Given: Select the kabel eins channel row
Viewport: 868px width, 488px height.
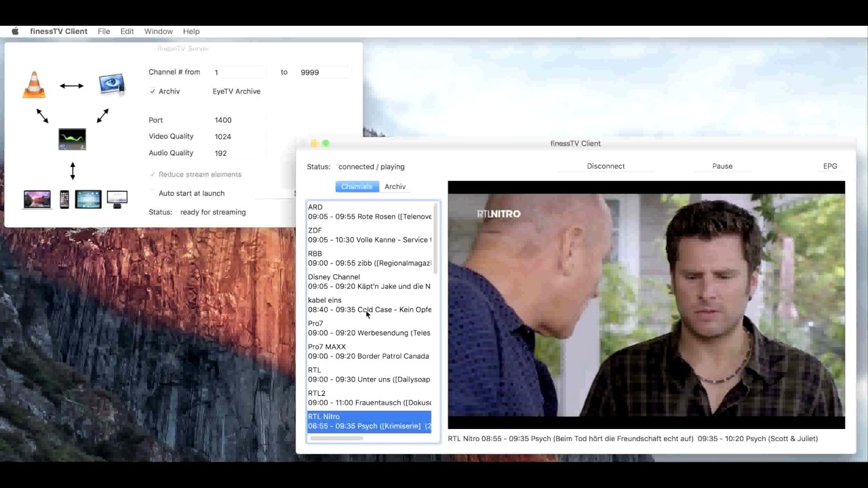Looking at the screenshot, I should pyautogui.click(x=370, y=305).
